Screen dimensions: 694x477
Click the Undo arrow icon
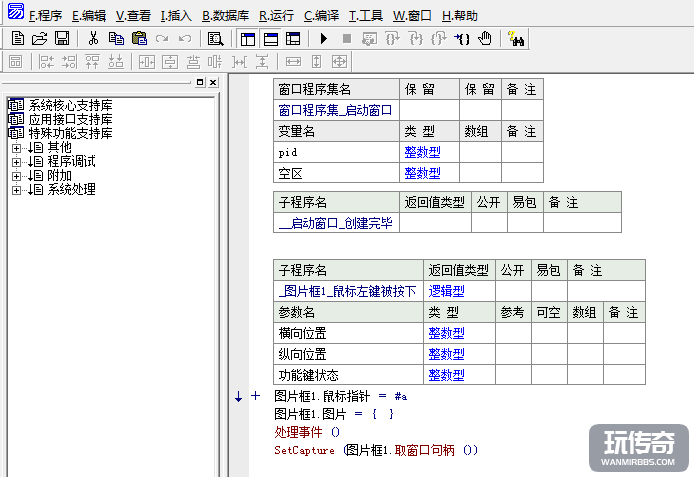click(185, 39)
